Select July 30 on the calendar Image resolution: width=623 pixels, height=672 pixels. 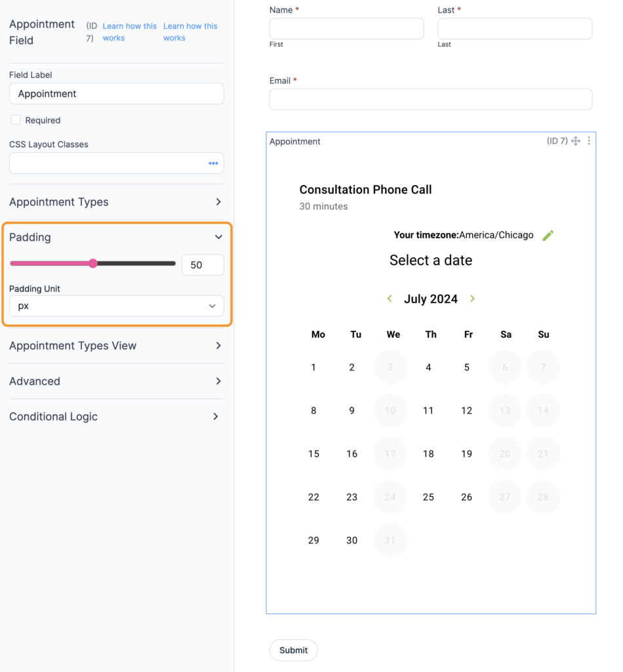coord(352,541)
